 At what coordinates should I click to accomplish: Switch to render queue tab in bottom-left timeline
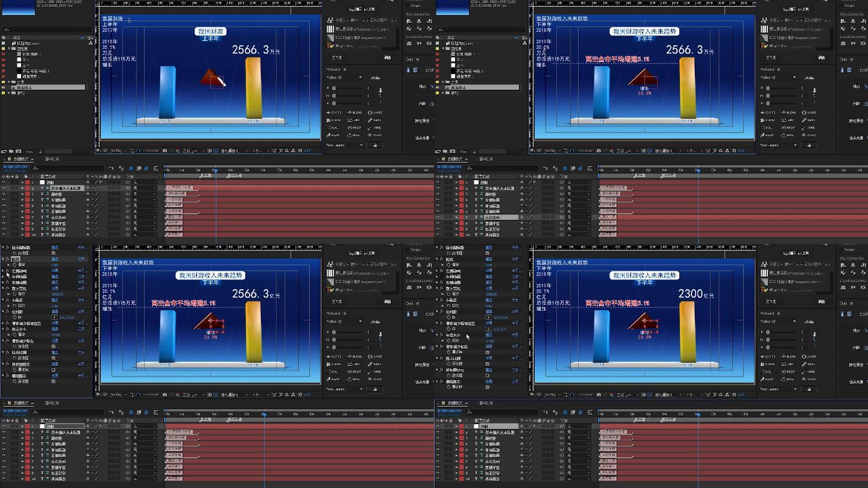click(52, 403)
